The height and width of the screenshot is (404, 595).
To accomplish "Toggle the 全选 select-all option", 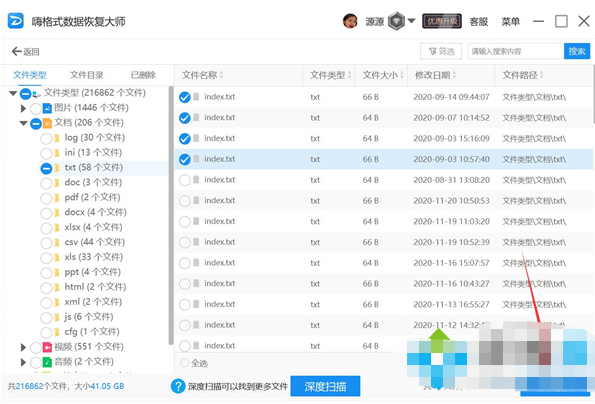I will (x=194, y=363).
